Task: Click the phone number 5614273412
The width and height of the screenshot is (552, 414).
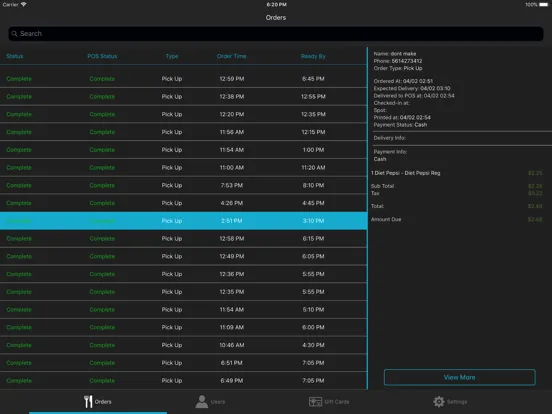Action: 407,61
